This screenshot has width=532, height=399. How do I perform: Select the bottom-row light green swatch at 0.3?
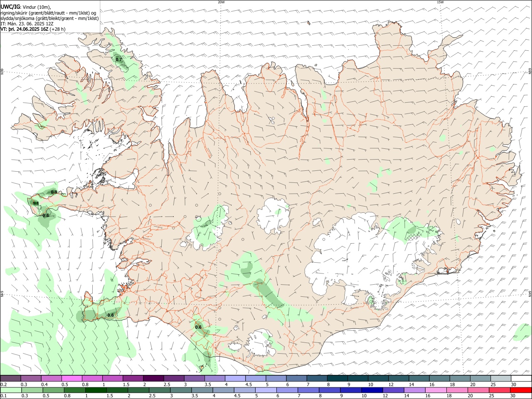pos(33,390)
